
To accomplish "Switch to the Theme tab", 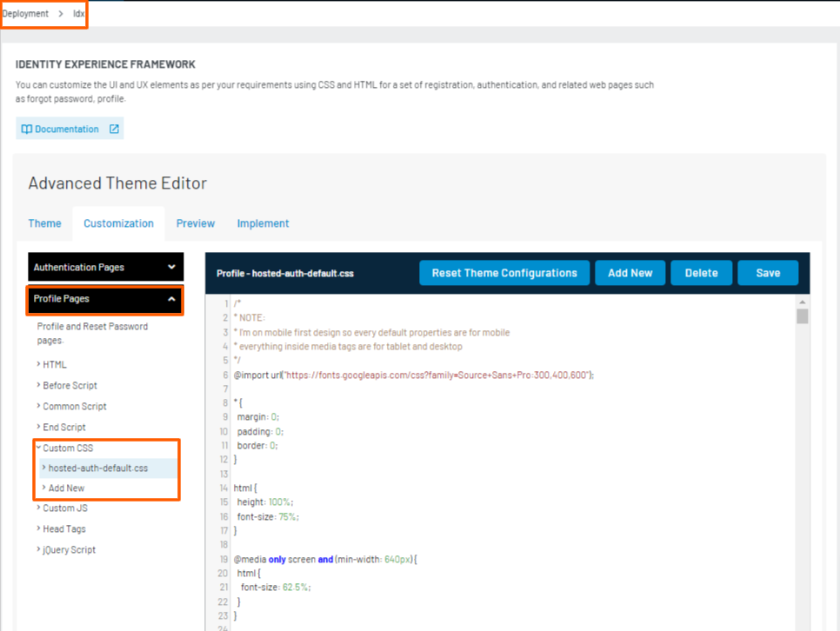I will pos(44,223).
